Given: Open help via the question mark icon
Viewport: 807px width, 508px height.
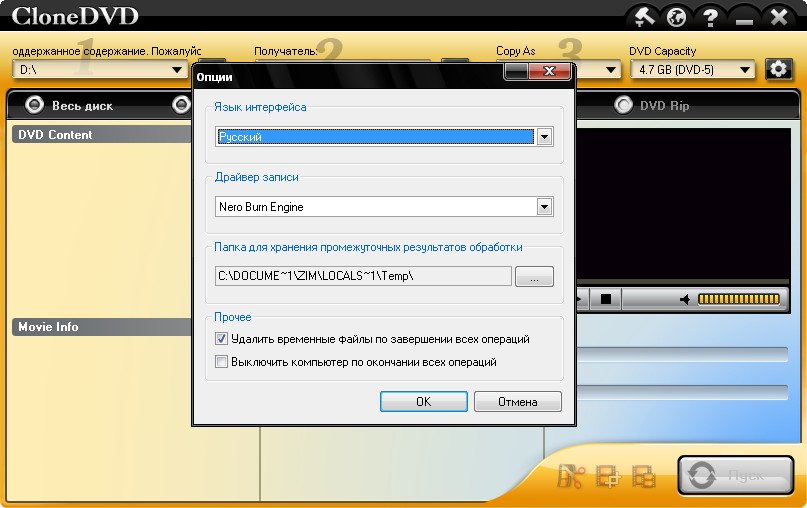Looking at the screenshot, I should [710, 17].
